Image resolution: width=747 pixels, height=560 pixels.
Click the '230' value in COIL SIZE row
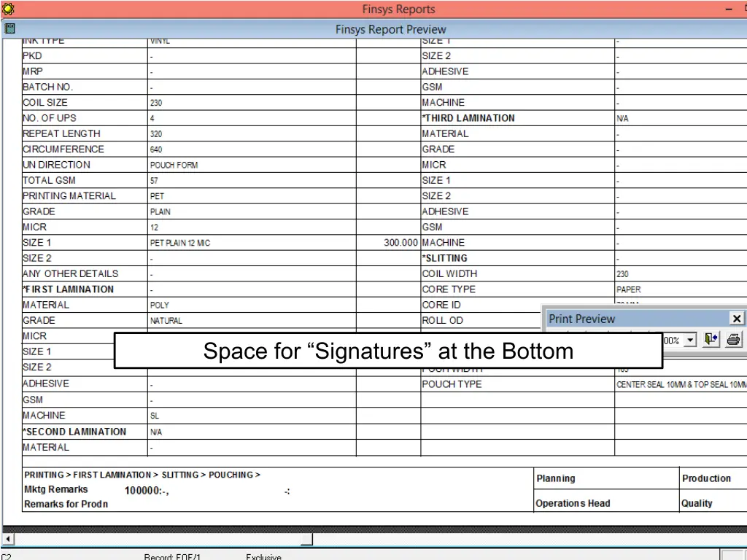[x=156, y=103]
